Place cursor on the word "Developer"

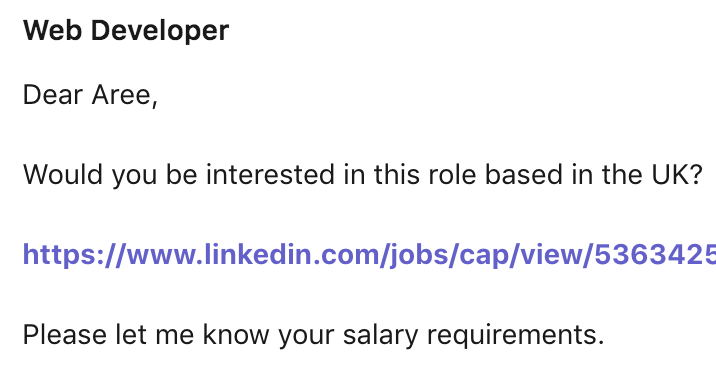[160, 31]
